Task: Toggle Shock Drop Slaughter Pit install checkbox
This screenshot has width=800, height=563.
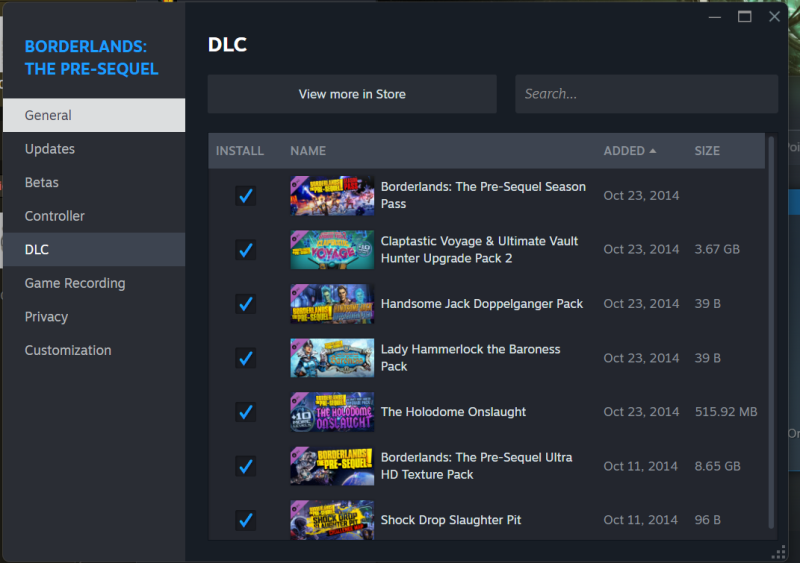Action: (245, 520)
